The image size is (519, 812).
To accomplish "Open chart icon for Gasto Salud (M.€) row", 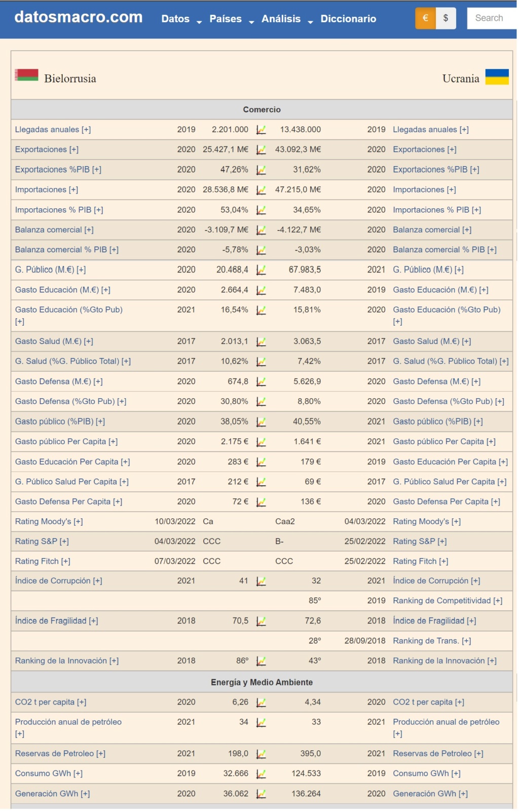I will (x=261, y=342).
